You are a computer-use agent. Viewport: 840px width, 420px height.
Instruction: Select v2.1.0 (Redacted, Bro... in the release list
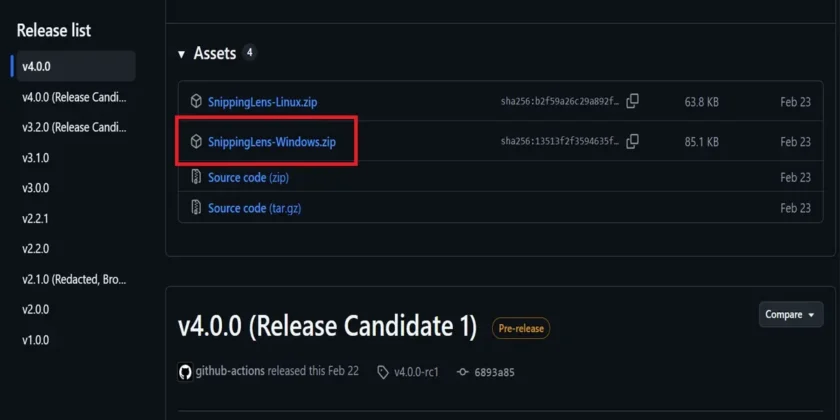coord(76,279)
